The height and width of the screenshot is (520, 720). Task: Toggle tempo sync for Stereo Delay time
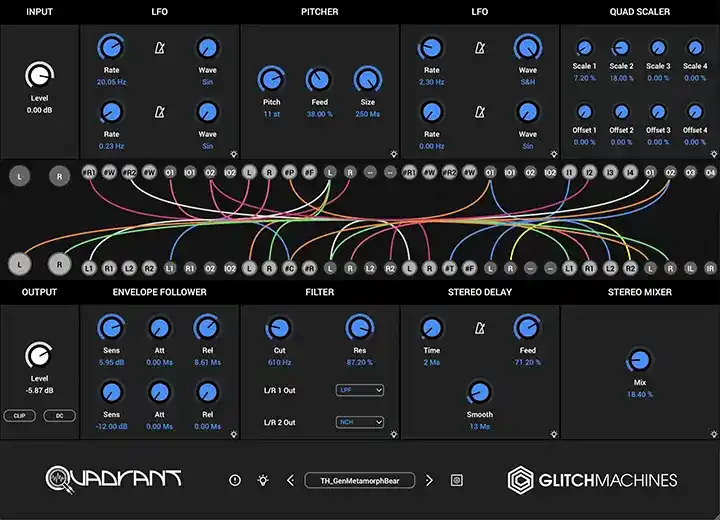pyautogui.click(x=480, y=328)
